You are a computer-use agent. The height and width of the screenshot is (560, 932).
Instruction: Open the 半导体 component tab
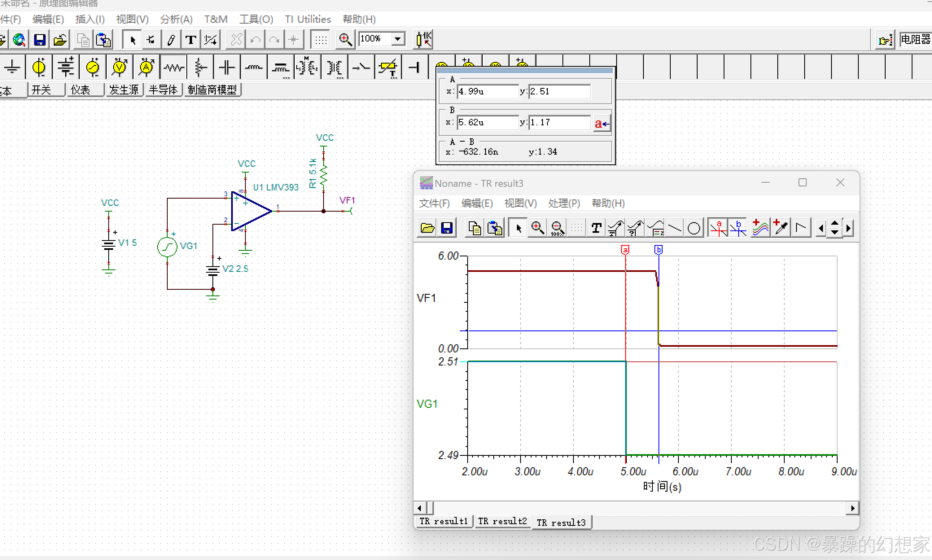click(163, 90)
